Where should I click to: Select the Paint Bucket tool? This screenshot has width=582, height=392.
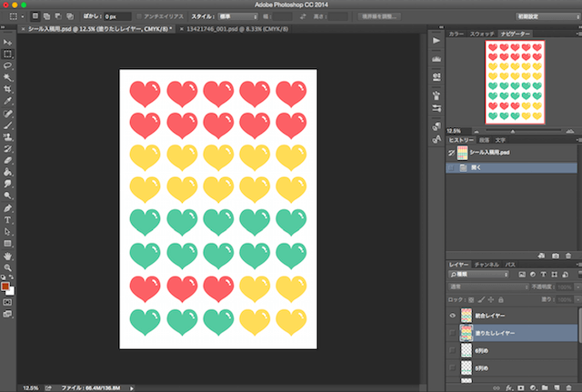point(7,172)
